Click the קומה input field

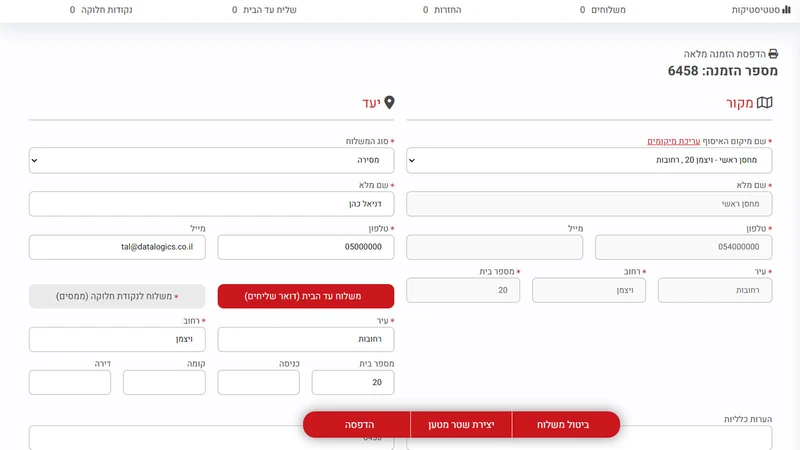click(164, 382)
